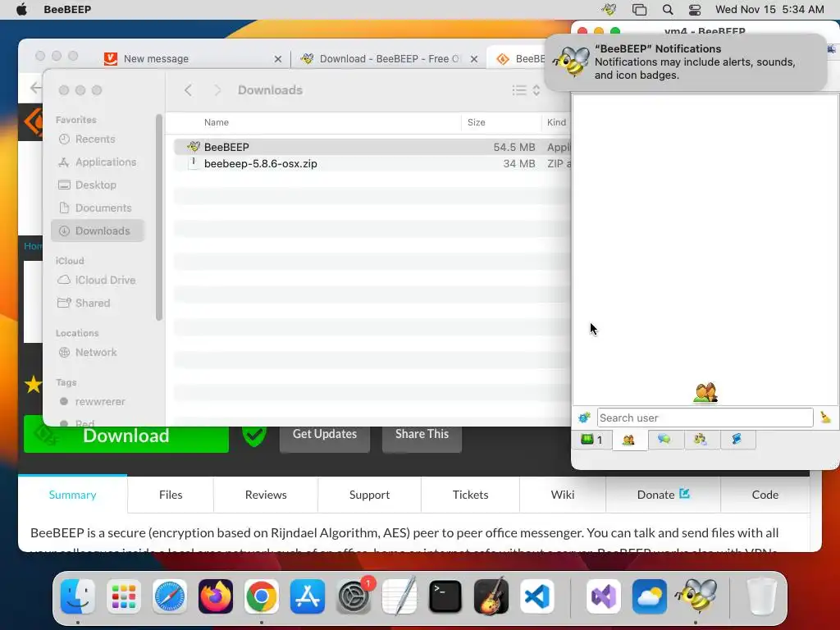Open the saved chats scroll tab
The height and width of the screenshot is (630, 840).
click(x=737, y=440)
